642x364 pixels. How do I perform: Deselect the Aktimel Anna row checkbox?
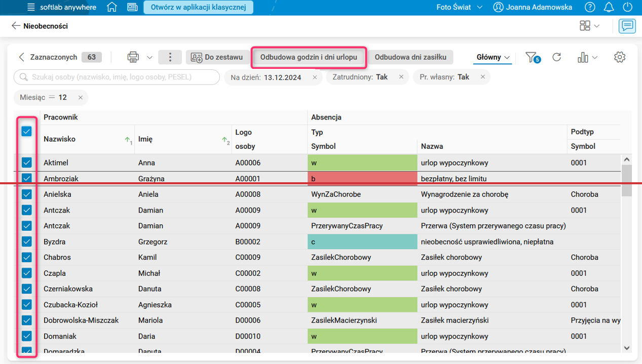coord(27,163)
